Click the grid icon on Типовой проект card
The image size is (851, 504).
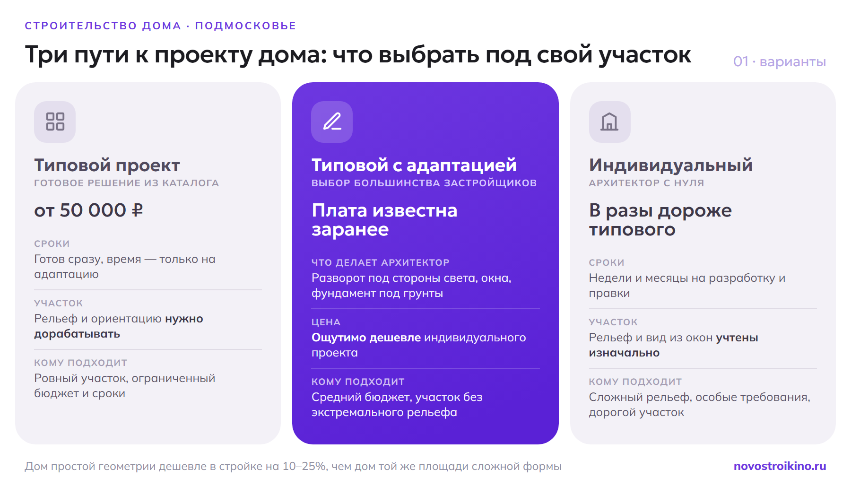[55, 122]
